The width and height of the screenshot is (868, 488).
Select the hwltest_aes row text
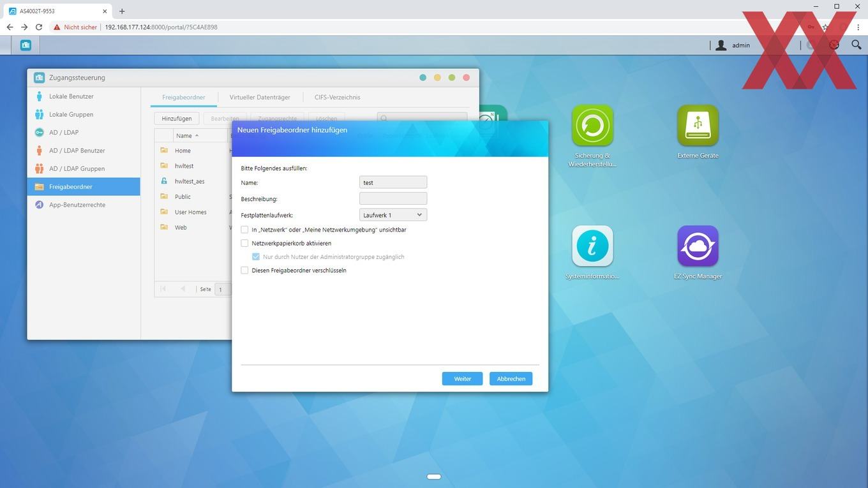point(190,181)
